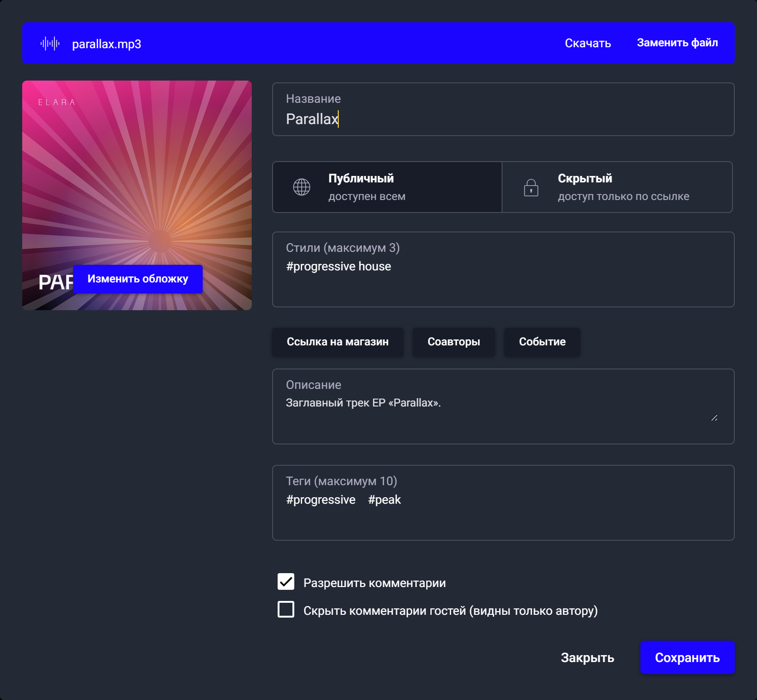The height and width of the screenshot is (700, 757).
Task: Select the Скрытый visibility option
Action: click(x=617, y=187)
